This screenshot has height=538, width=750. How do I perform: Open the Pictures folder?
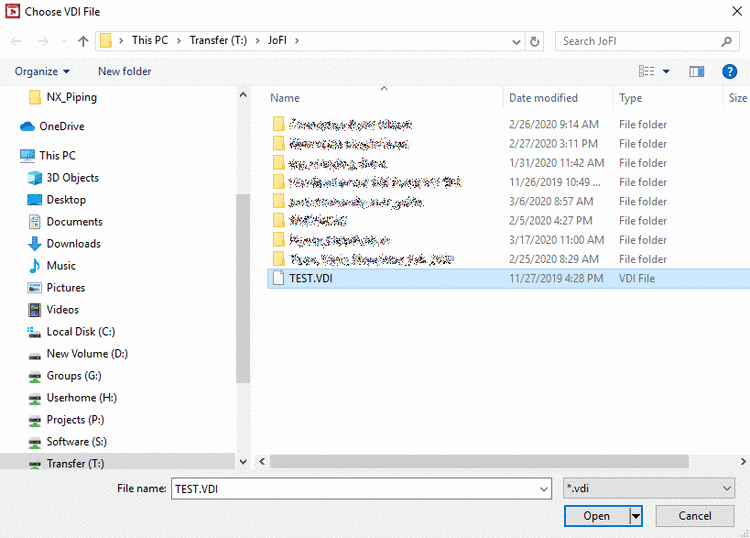(56, 287)
